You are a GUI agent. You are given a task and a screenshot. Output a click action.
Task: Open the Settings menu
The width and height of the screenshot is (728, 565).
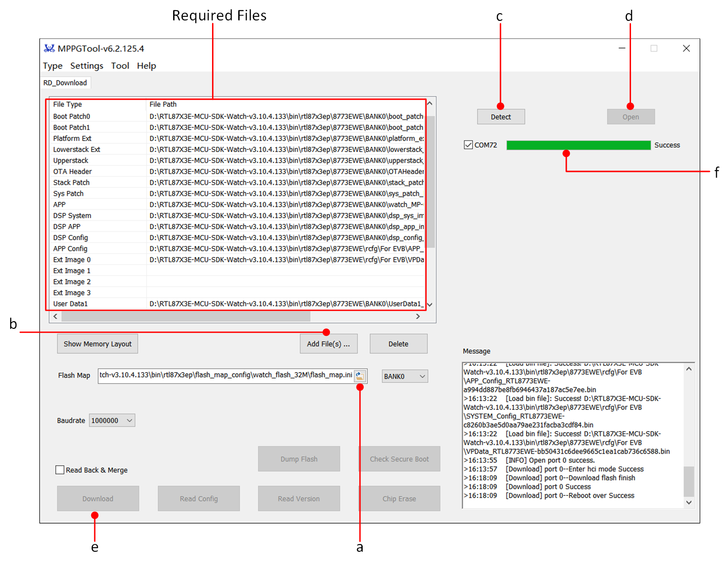coord(86,66)
